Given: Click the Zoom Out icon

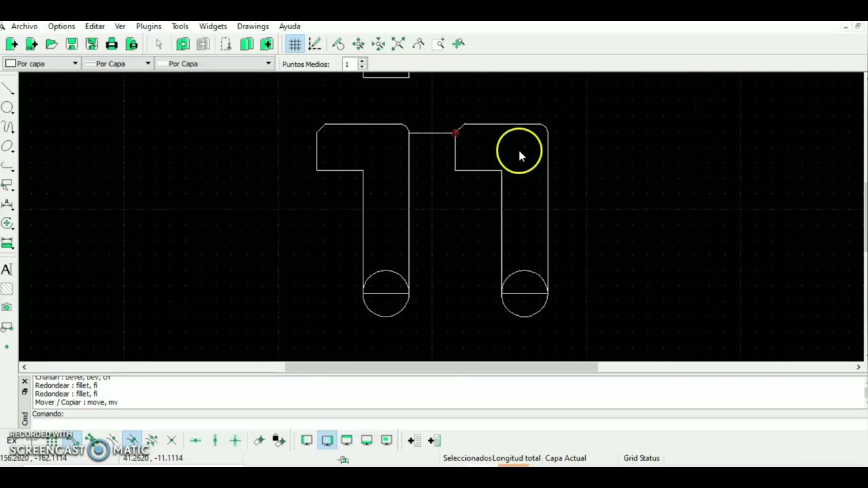Looking at the screenshot, I should point(378,44).
